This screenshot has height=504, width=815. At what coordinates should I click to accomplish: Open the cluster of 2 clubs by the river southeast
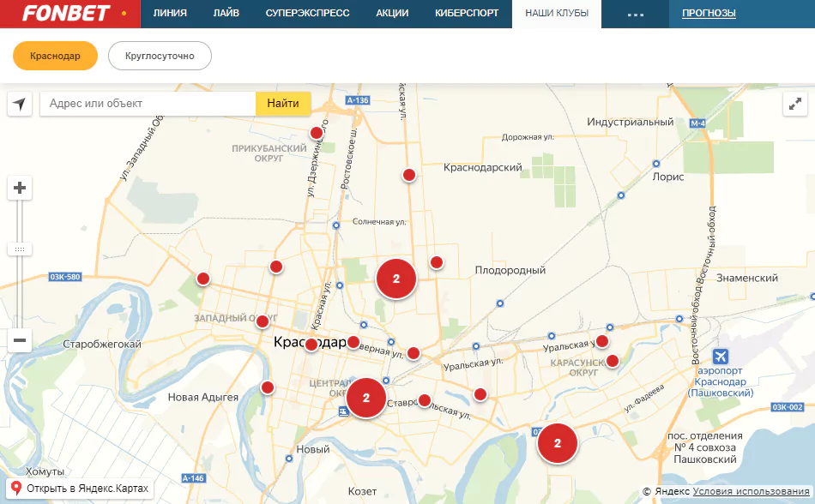[557, 443]
